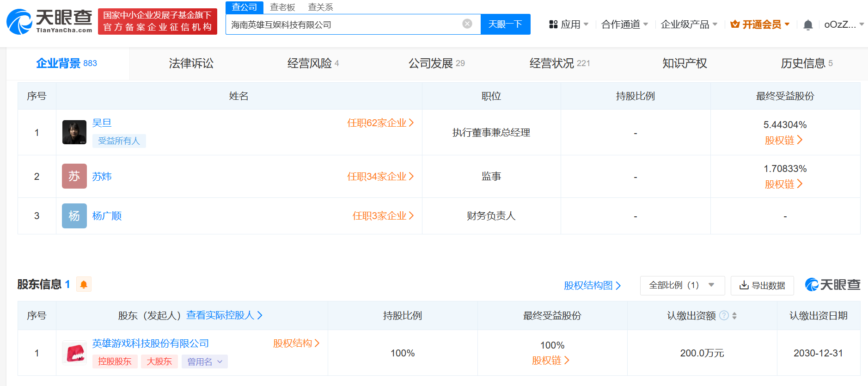Image resolution: width=868 pixels, height=386 pixels.
Task: Switch to the 经营风险 tab
Action: tap(313, 63)
